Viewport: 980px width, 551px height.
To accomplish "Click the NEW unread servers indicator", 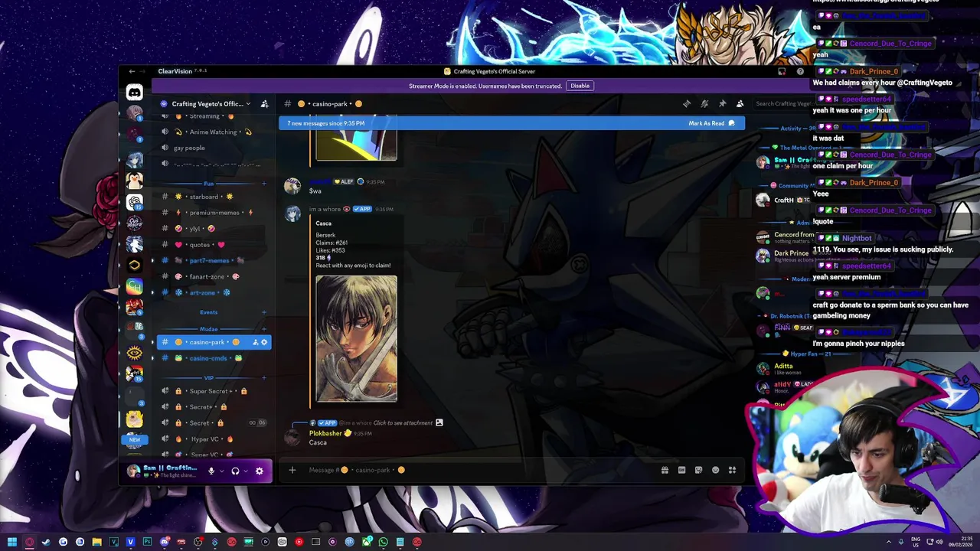I will (134, 440).
